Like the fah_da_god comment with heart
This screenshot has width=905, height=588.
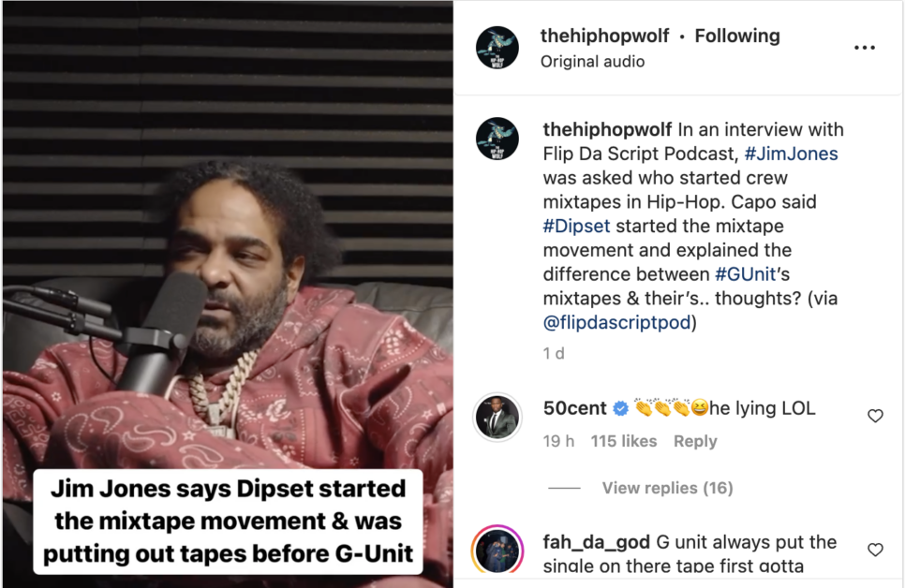(x=875, y=550)
